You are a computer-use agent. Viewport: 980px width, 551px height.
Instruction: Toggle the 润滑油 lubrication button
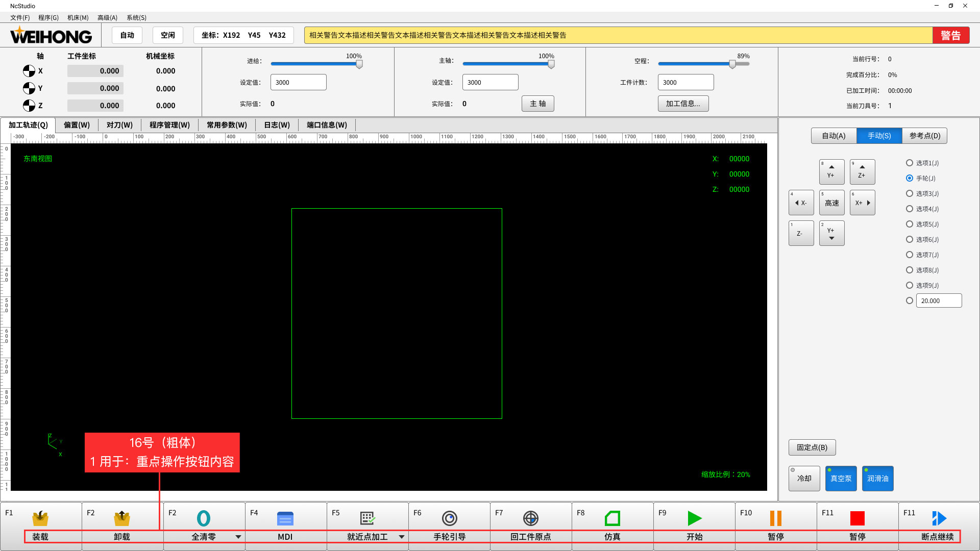pyautogui.click(x=878, y=479)
